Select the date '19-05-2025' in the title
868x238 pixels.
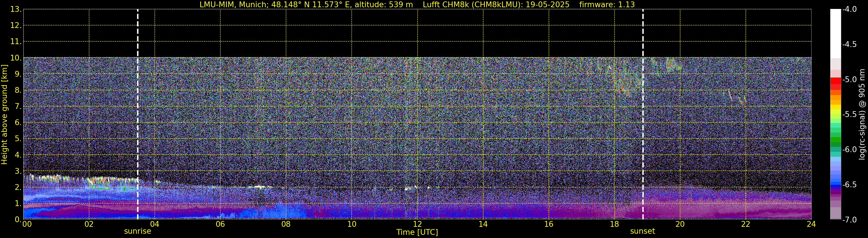click(x=548, y=5)
